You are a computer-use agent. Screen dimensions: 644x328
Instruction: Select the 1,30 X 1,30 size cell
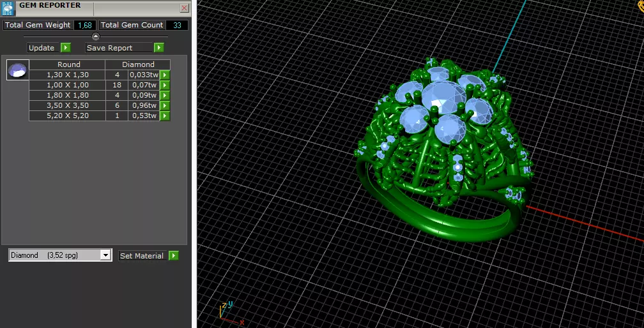pos(67,75)
